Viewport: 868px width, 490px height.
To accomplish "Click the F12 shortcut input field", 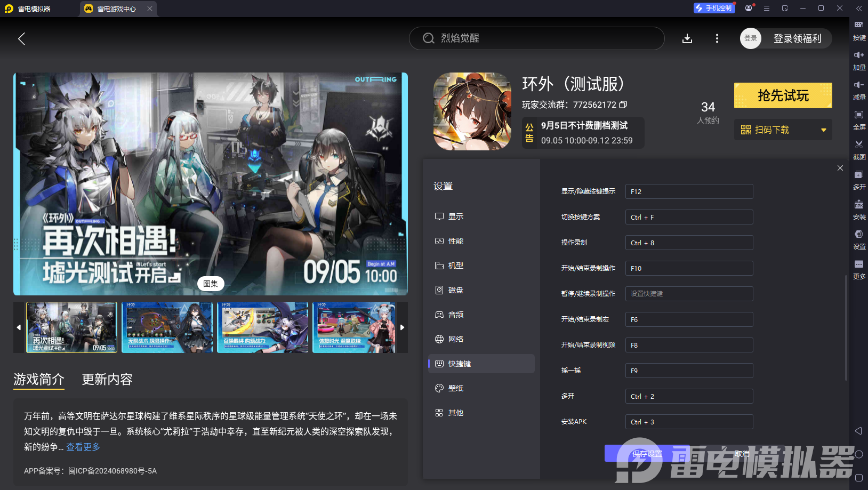I will click(689, 191).
